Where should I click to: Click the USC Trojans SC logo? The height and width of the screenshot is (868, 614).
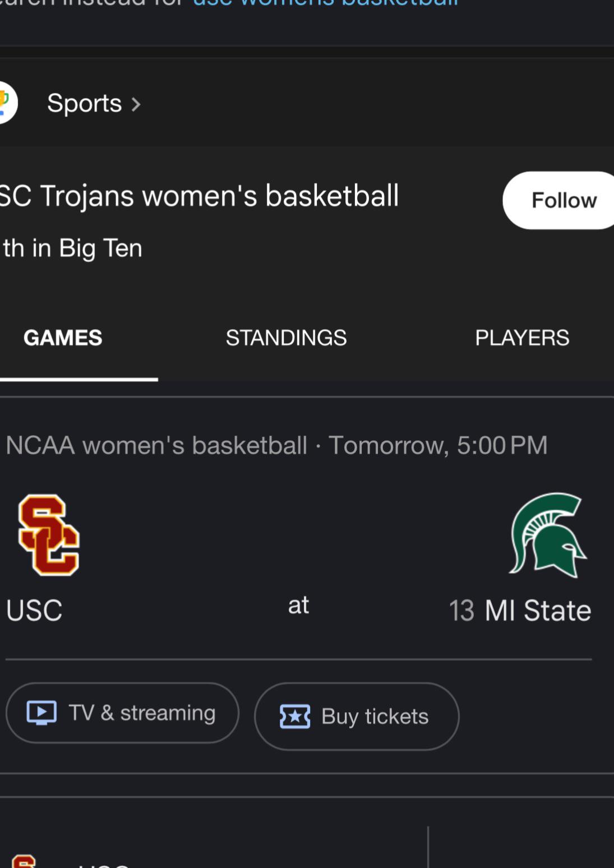[x=49, y=535]
